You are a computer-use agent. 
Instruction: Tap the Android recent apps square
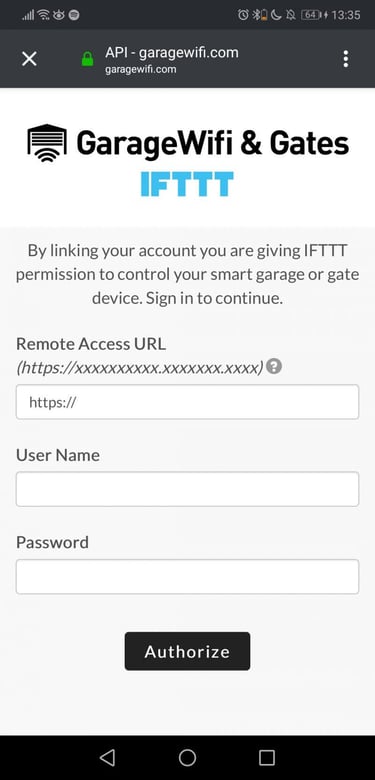coord(267,758)
